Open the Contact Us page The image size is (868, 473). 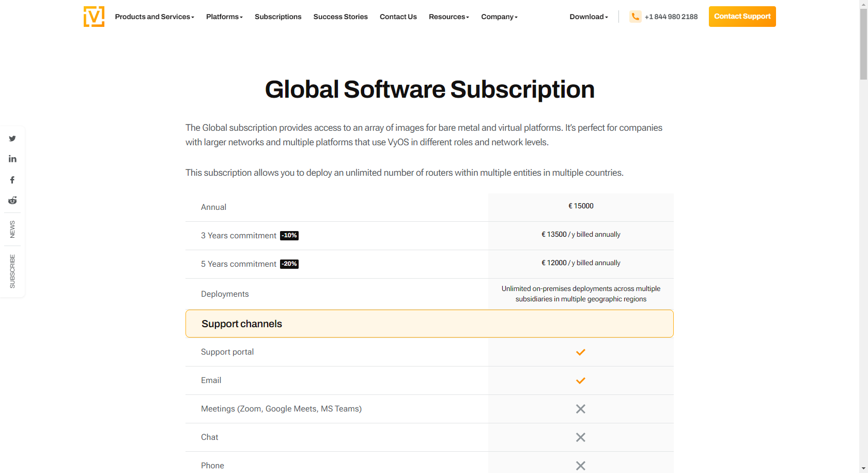coord(398,16)
